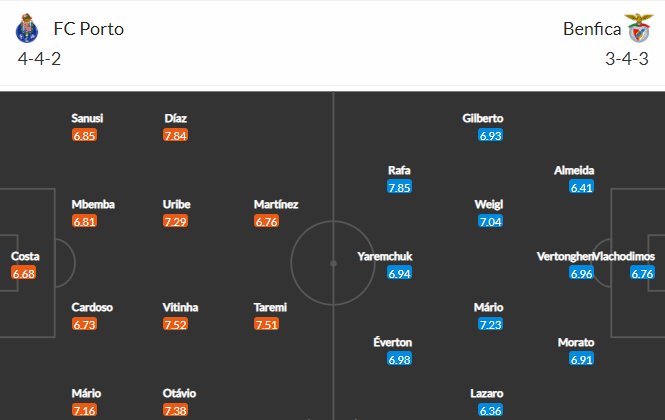Open Vitinha's player details

180,307
